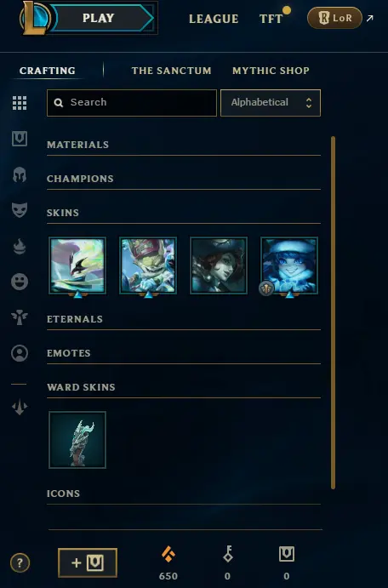The height and width of the screenshot is (588, 388).
Task: Select the emotes smiley face filter icon
Action: 20,282
